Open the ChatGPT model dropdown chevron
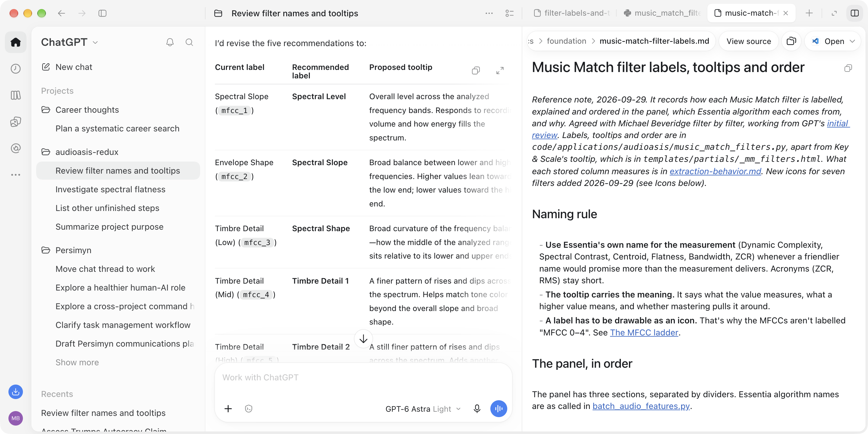 (95, 42)
